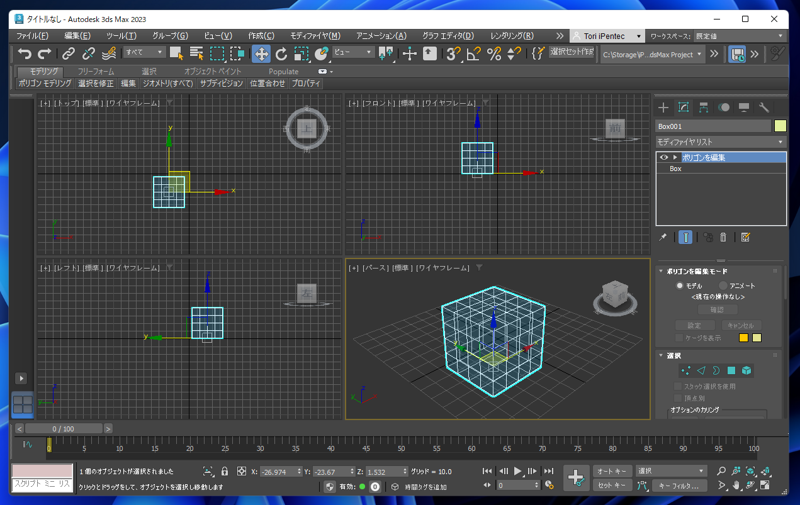This screenshot has height=505, width=800.
Task: Select the Link tool
Action: click(x=68, y=53)
